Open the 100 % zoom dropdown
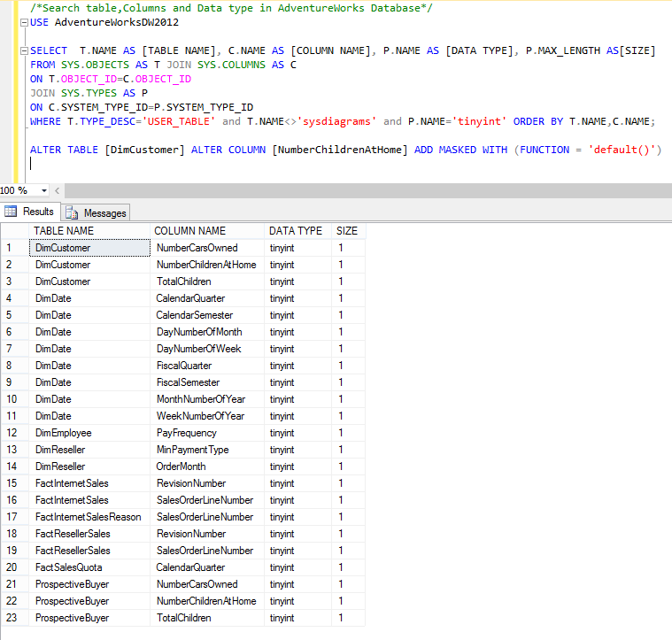This screenshot has height=640, width=672. (44, 190)
